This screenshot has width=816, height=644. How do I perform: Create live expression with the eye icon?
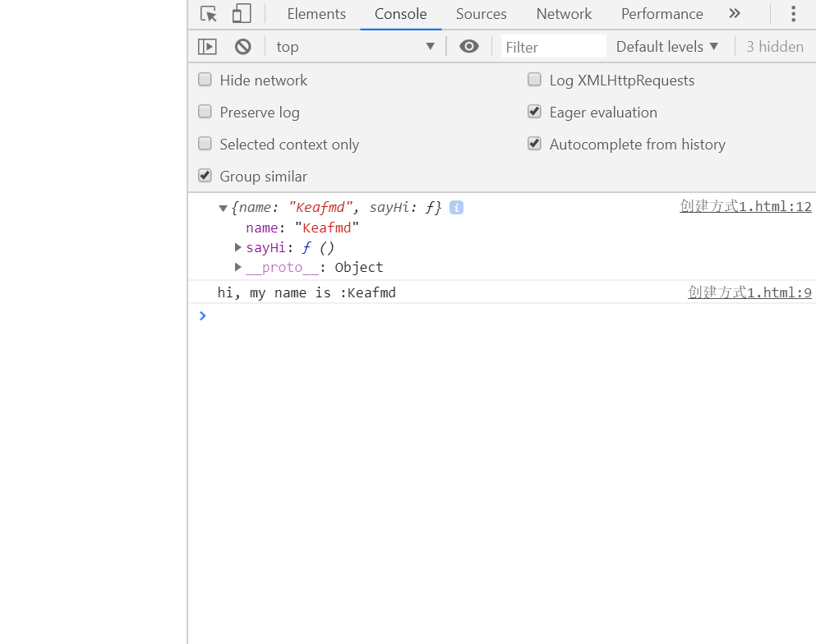click(x=469, y=46)
